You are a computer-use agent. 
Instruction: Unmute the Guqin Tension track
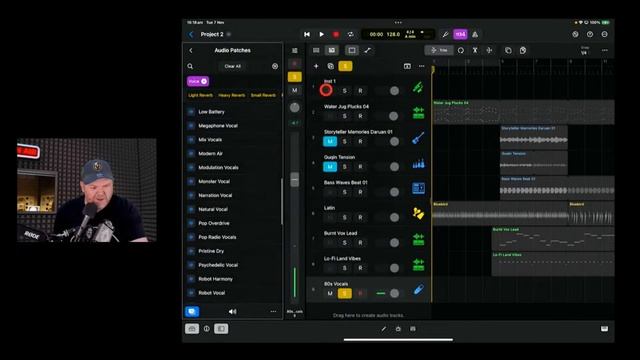coord(330,167)
